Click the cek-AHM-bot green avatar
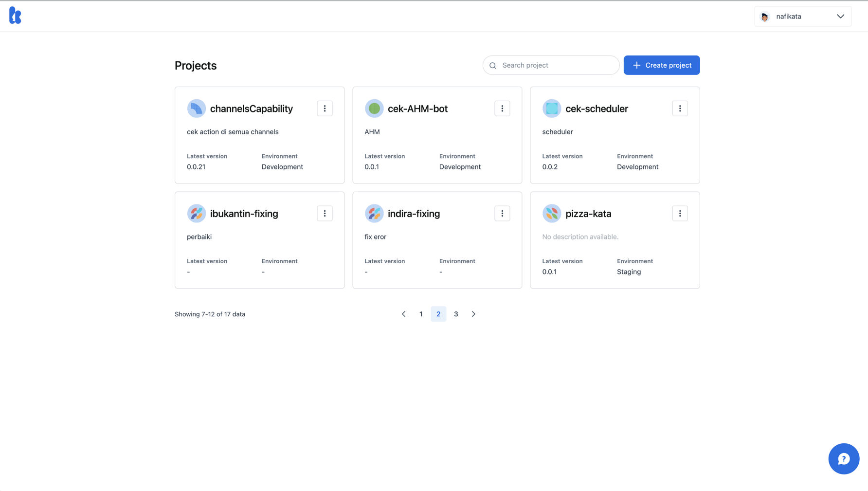 (x=374, y=109)
